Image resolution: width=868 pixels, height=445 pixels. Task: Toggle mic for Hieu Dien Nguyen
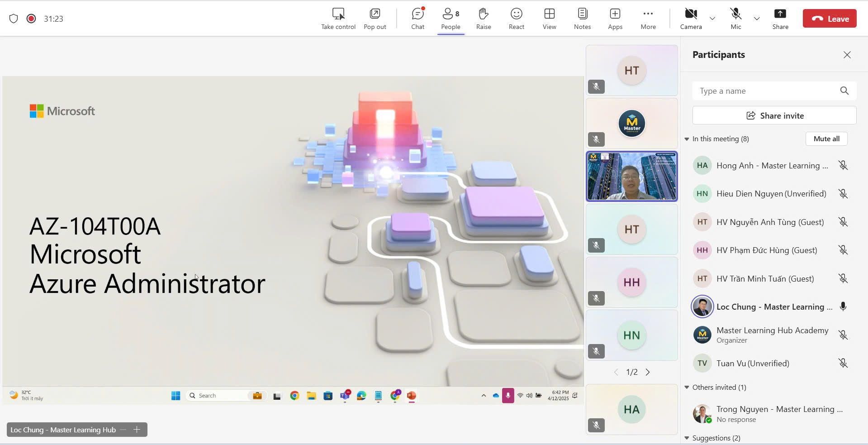[843, 194]
